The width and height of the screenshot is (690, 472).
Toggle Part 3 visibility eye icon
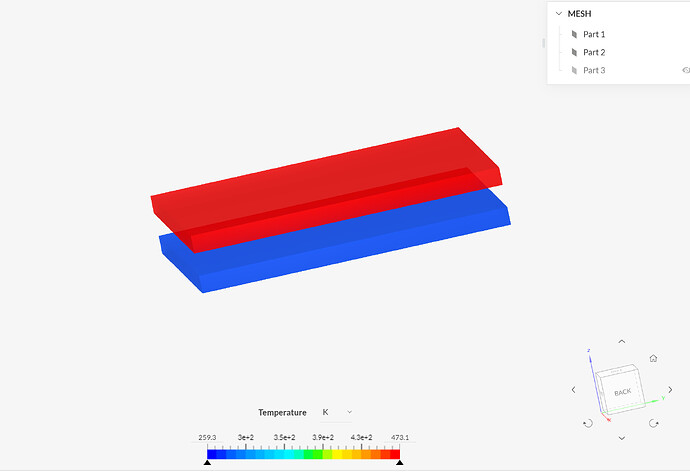point(686,70)
